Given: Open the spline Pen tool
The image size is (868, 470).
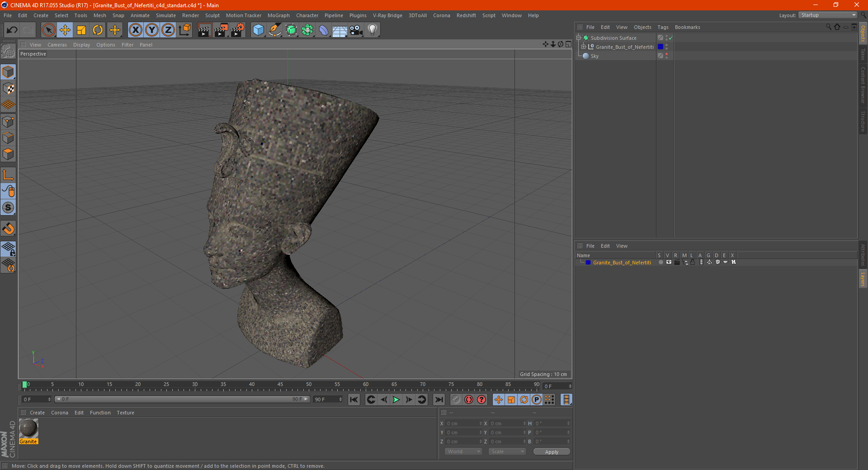Looking at the screenshot, I should point(274,30).
